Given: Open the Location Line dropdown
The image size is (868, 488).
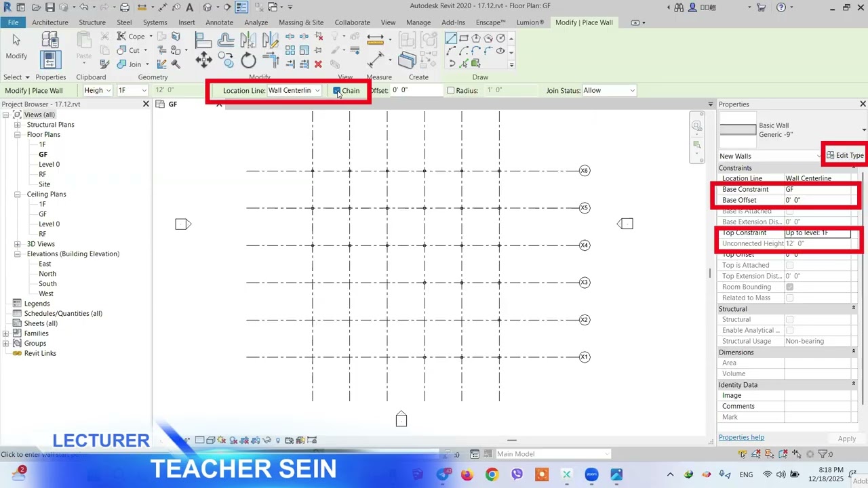Looking at the screenshot, I should [x=294, y=91].
